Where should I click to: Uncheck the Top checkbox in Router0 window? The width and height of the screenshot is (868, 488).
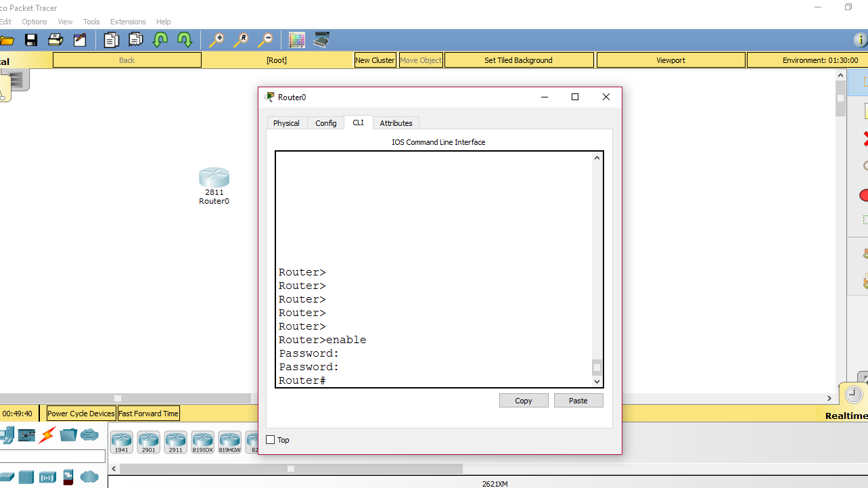[x=269, y=439]
